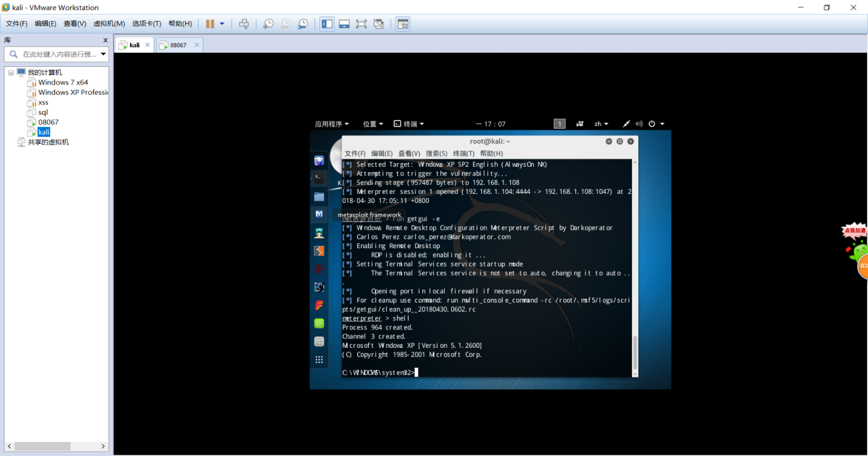Close the library panel
Image resolution: width=868 pixels, height=456 pixels.
(x=105, y=40)
